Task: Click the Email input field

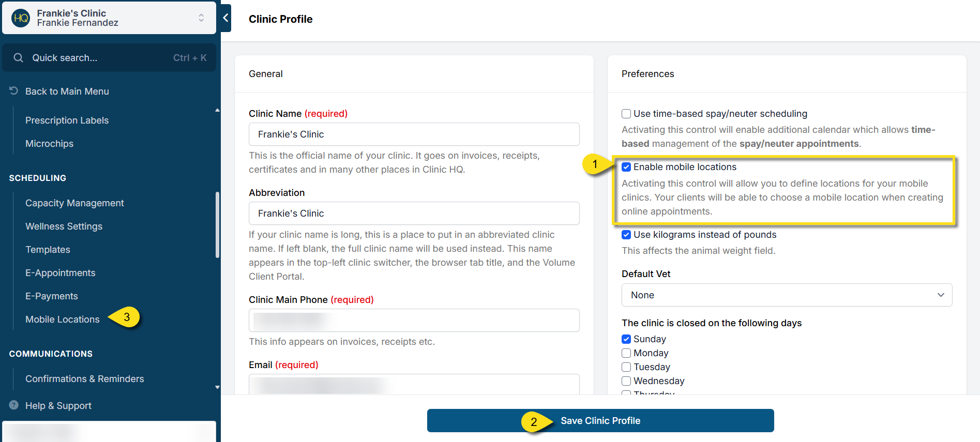Action: click(414, 385)
